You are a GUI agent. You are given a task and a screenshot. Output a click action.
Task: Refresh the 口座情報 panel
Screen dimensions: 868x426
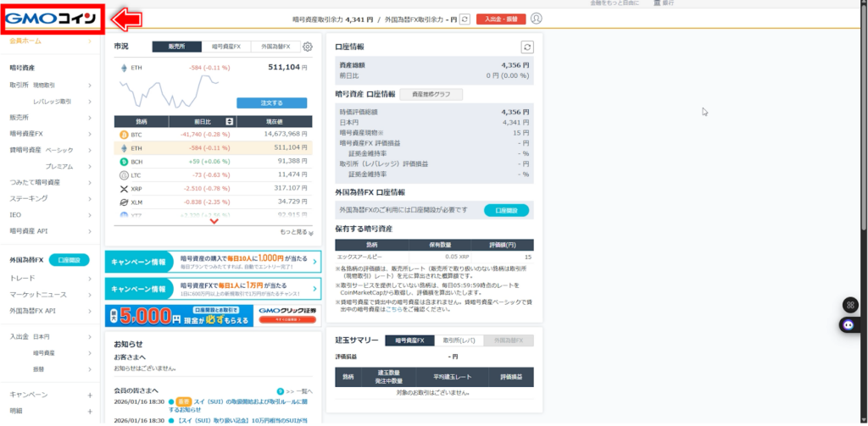point(527,47)
